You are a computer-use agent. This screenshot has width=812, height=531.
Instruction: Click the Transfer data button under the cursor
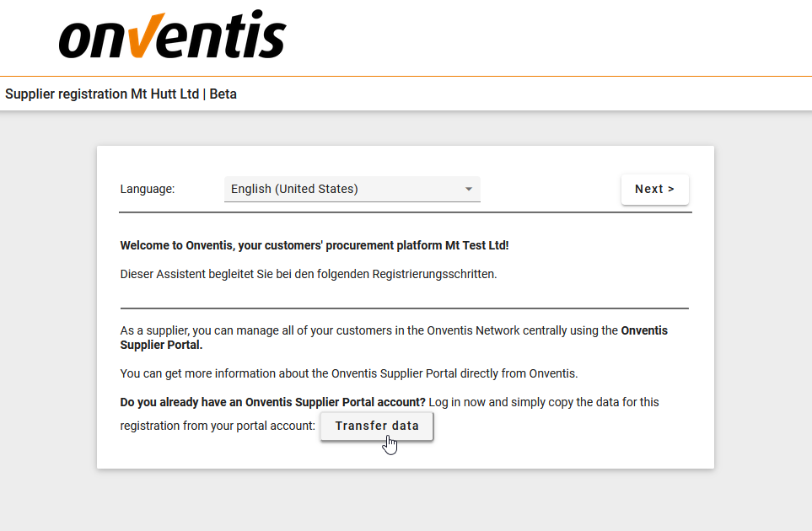(376, 426)
